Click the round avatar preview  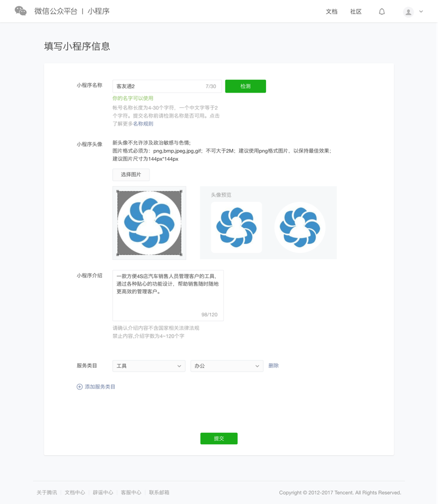point(299,227)
